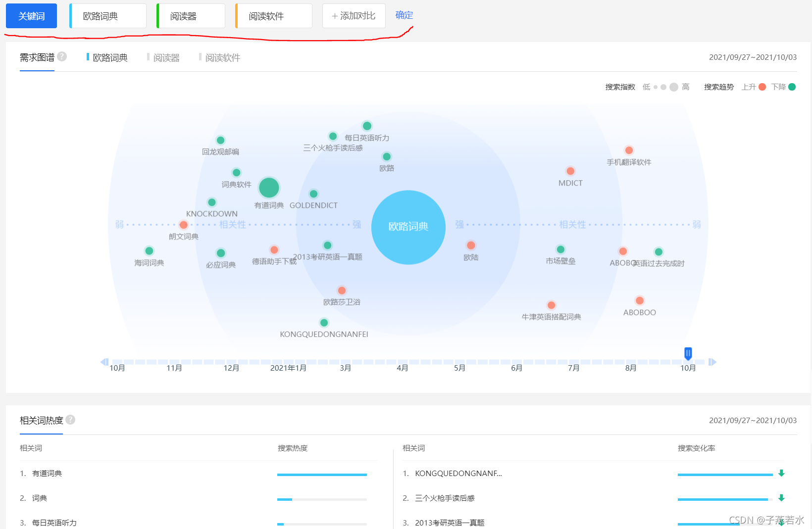
Task: Click the 欧路词典 keyword input box
Action: pyautogui.click(x=108, y=16)
